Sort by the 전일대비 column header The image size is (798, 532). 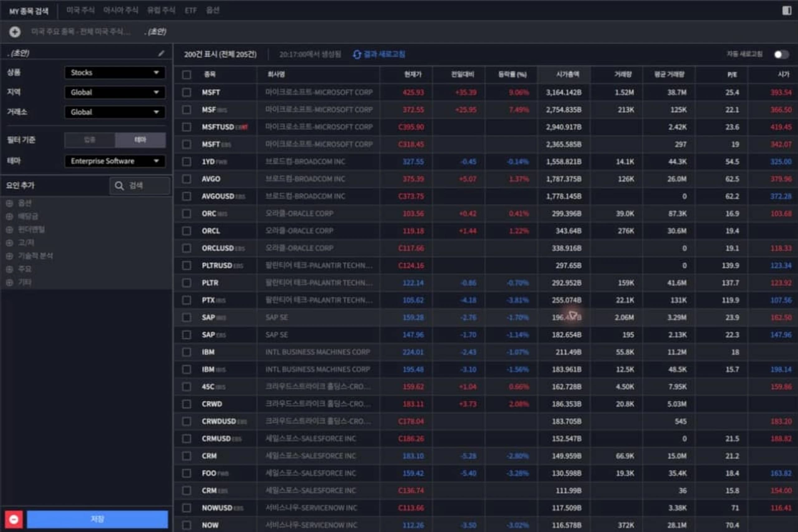(x=462, y=74)
